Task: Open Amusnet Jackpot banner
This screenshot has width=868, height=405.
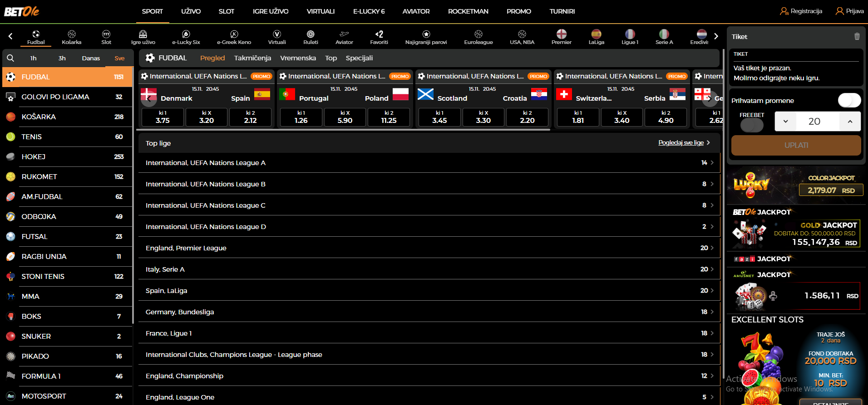Action: (797, 290)
